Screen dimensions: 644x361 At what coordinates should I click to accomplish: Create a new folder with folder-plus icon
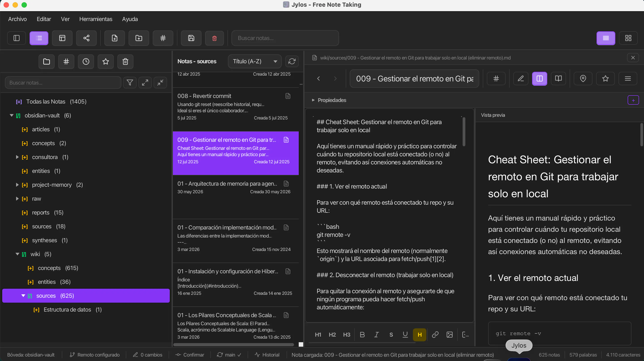pyautogui.click(x=139, y=38)
